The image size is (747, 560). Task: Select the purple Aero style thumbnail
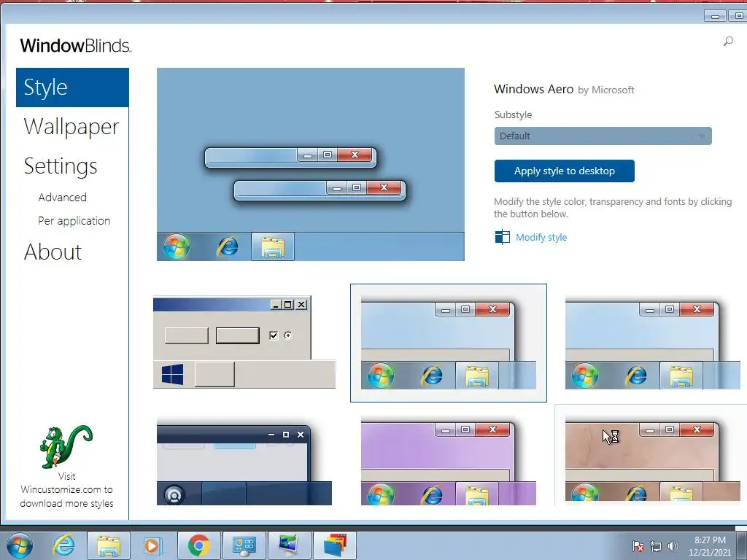449,461
